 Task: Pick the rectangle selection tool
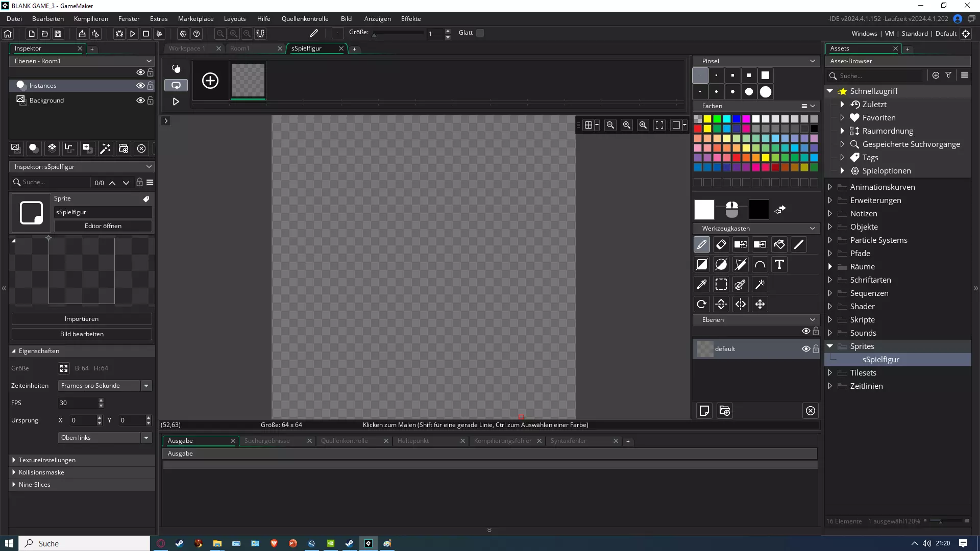(x=721, y=285)
